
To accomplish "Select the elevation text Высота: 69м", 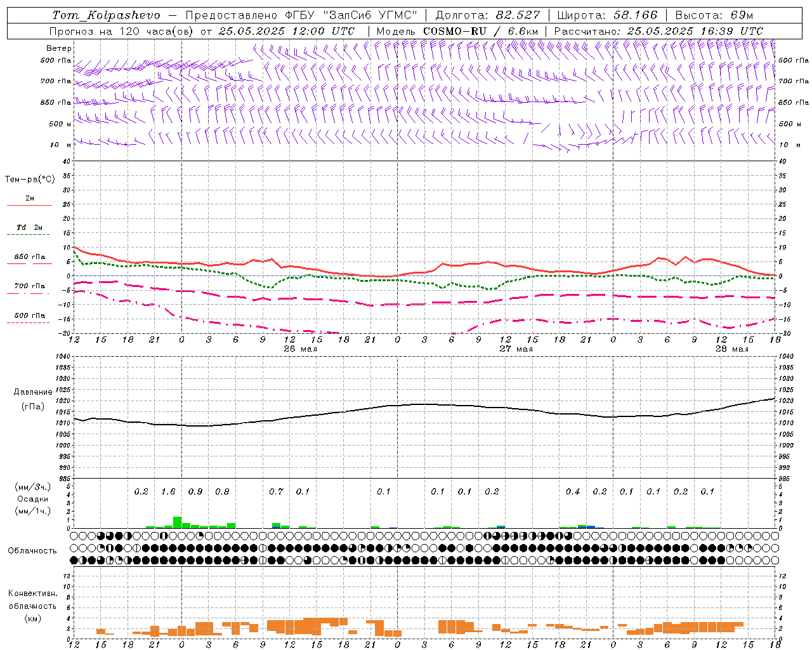I will pos(714,15).
